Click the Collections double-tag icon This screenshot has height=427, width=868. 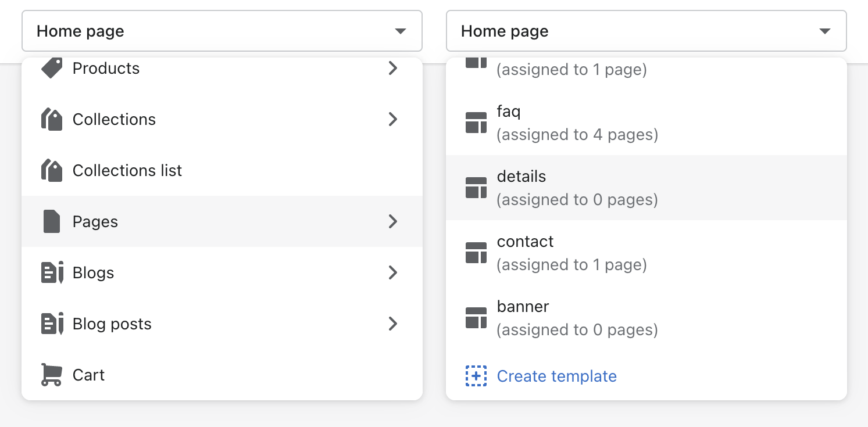[x=52, y=120]
